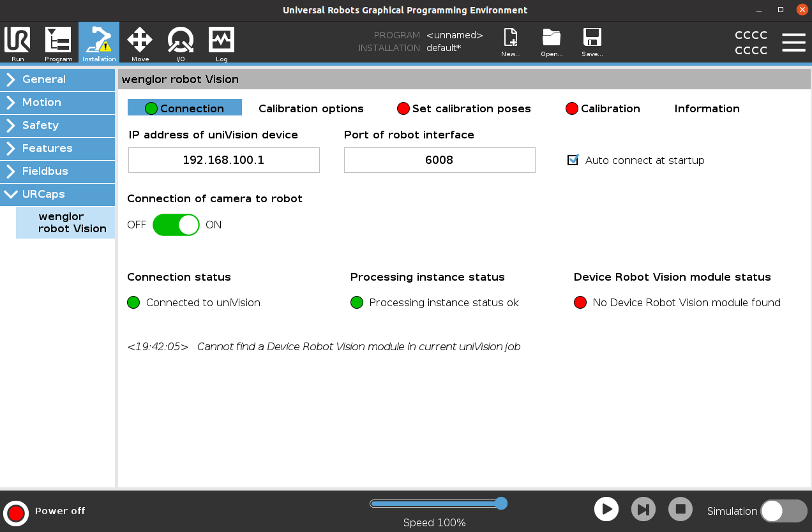Create a new program with New icon
The image size is (812, 532).
click(x=511, y=42)
